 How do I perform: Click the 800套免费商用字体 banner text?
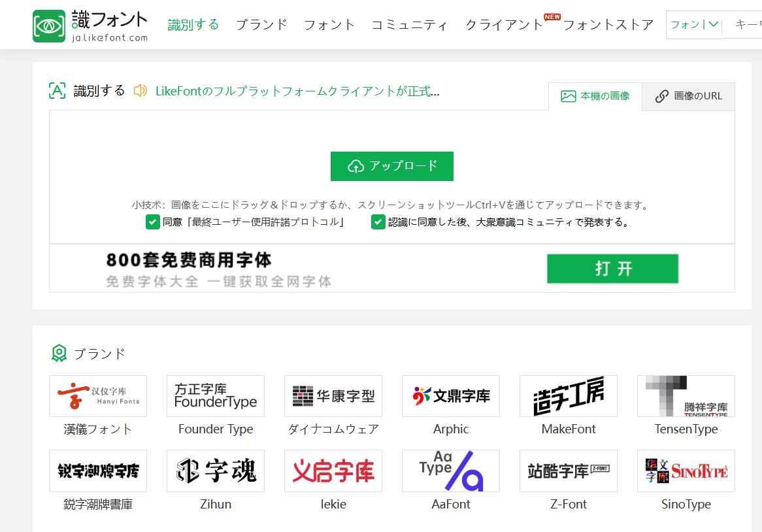[189, 260]
